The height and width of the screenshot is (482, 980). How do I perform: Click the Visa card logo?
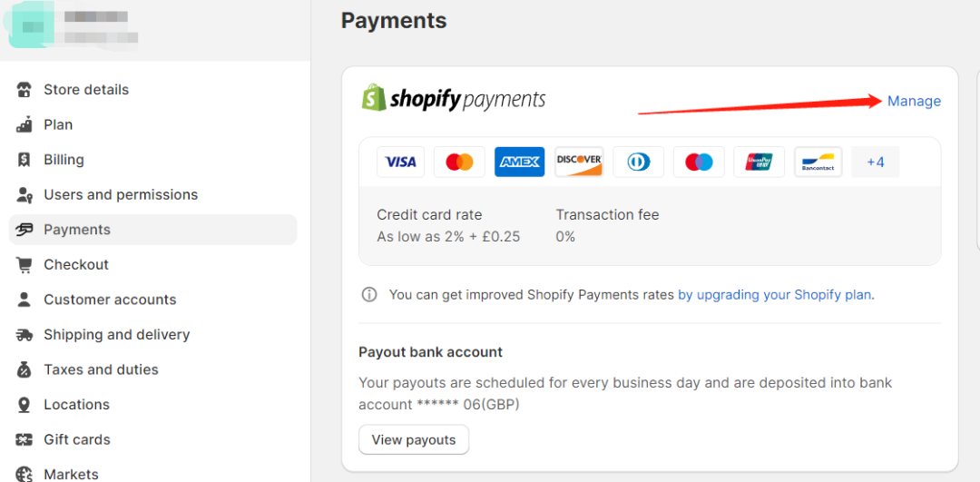coord(401,162)
